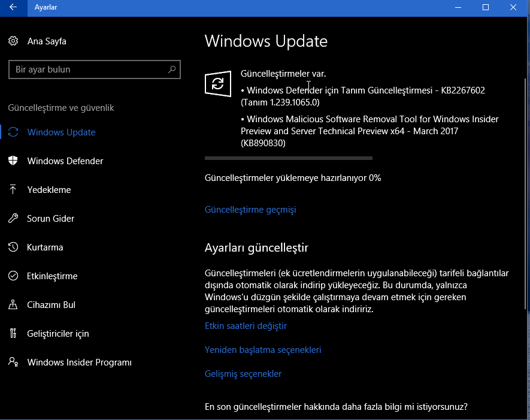Click the update installation progress bar
This screenshot has width=530, height=420.
click(288, 158)
